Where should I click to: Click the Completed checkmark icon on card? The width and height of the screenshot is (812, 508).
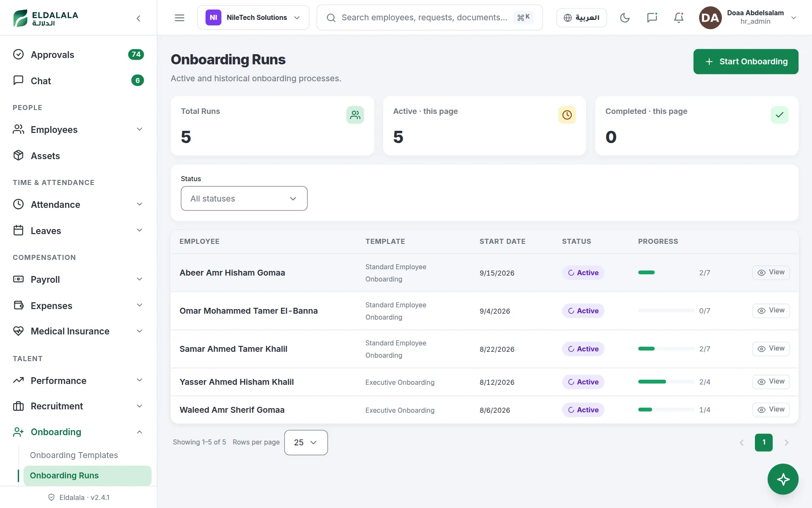click(x=779, y=115)
